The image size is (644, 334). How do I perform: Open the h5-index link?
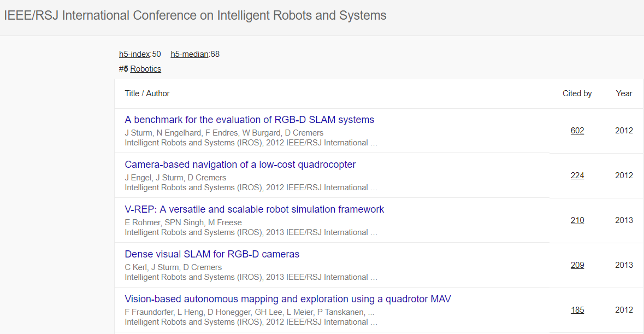(134, 54)
